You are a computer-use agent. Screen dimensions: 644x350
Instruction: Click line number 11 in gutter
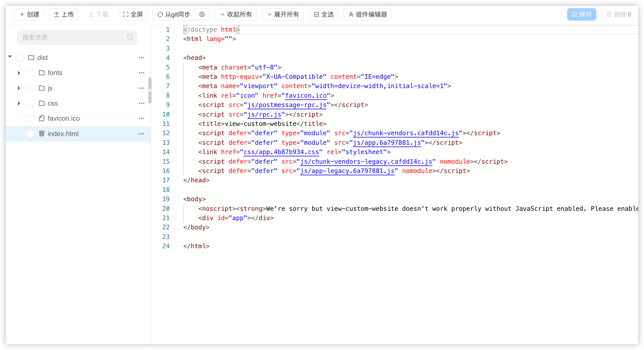point(166,124)
